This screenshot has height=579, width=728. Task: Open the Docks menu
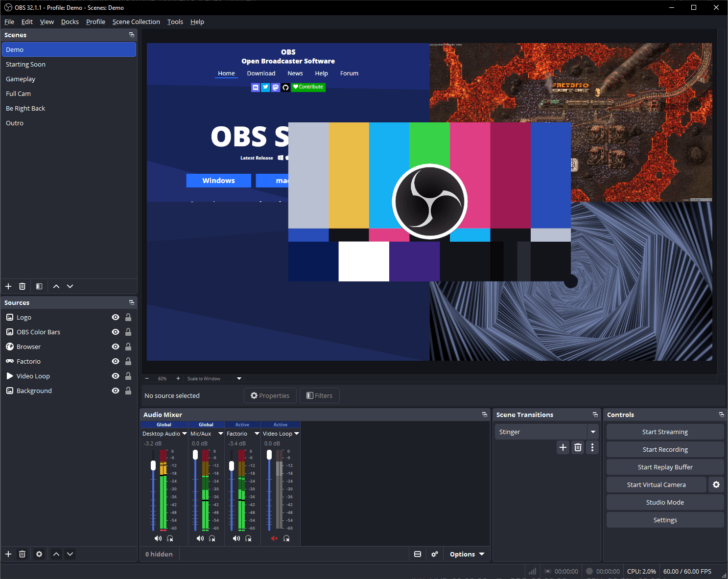(x=70, y=22)
